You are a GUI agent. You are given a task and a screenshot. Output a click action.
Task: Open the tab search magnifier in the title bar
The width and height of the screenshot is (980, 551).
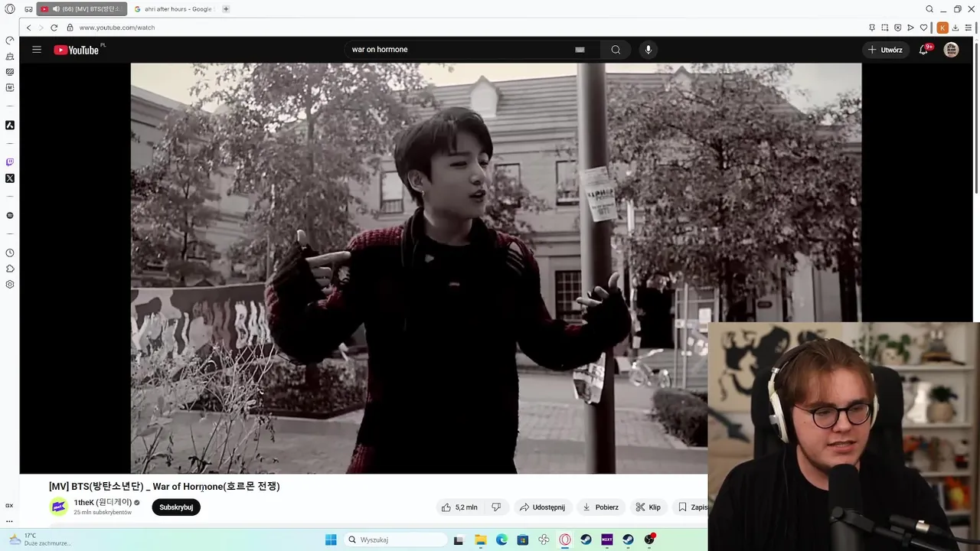[x=929, y=9]
